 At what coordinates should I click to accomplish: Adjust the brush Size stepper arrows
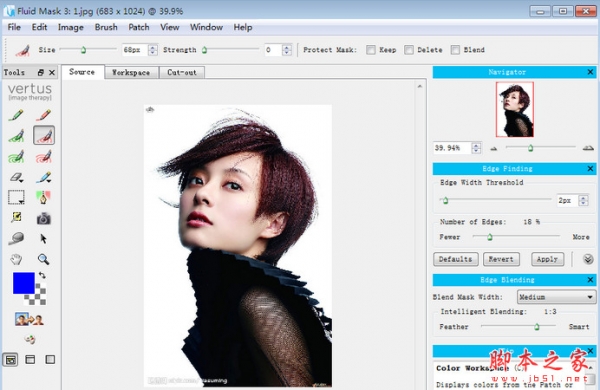click(153, 50)
